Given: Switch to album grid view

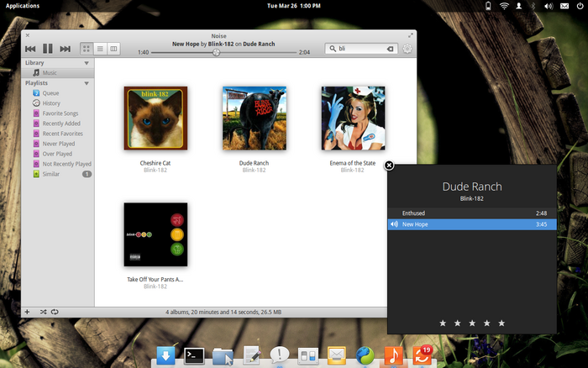Looking at the screenshot, I should (87, 49).
